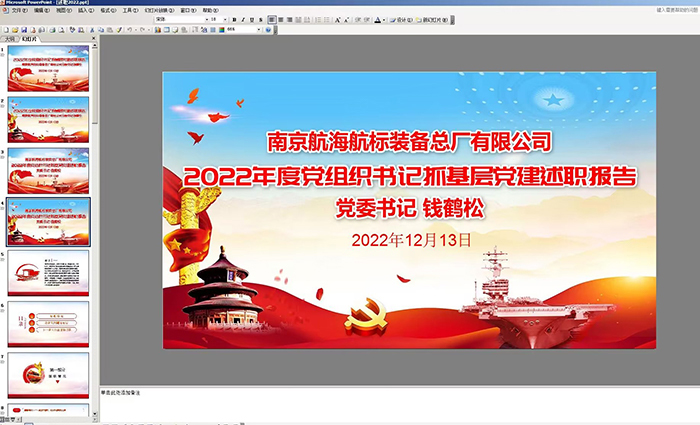Toggle left text alignment
This screenshot has width=700, height=425.
click(275, 19)
